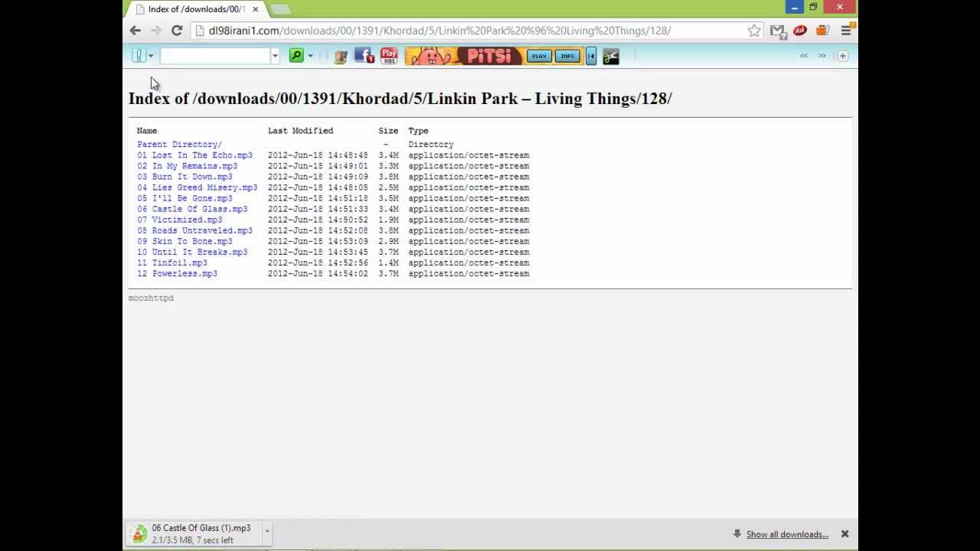
Task: Click the Pitsi banner PLAY button
Action: [x=539, y=56]
